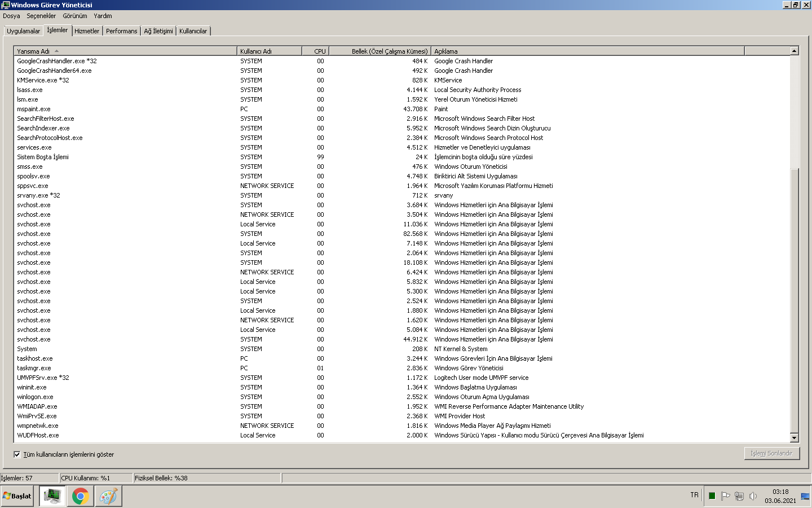Open the Action Center flag icon
812x508 pixels.
point(725,496)
